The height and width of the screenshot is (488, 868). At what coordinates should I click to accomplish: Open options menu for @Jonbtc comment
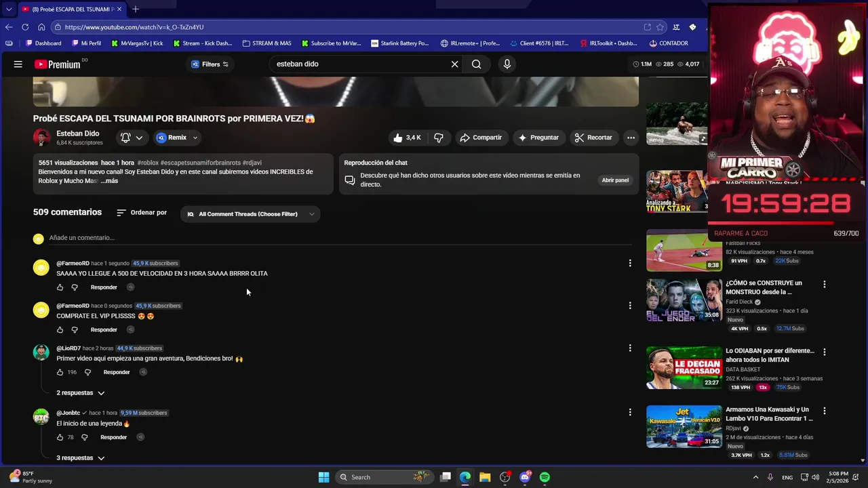point(630,412)
